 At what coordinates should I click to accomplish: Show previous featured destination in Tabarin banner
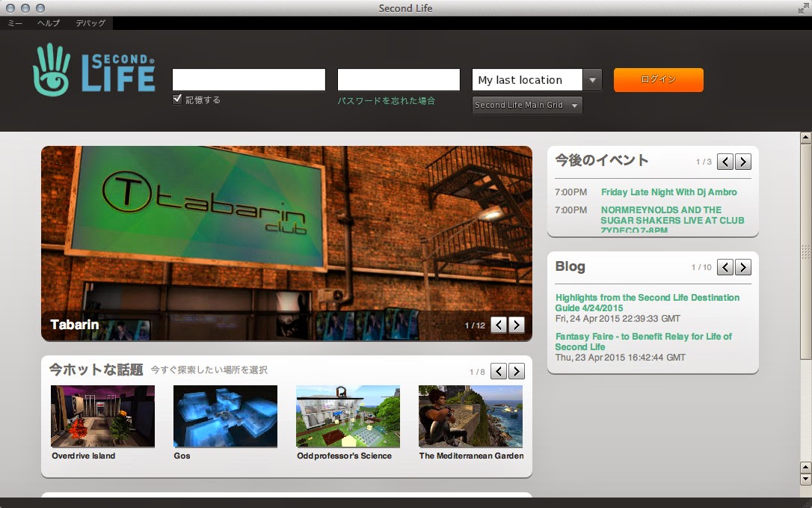499,325
